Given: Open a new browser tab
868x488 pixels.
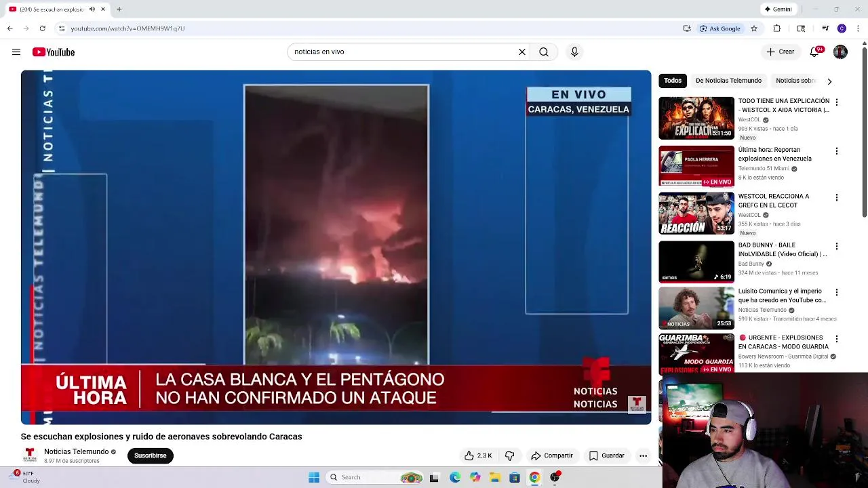Looking at the screenshot, I should point(119,9).
